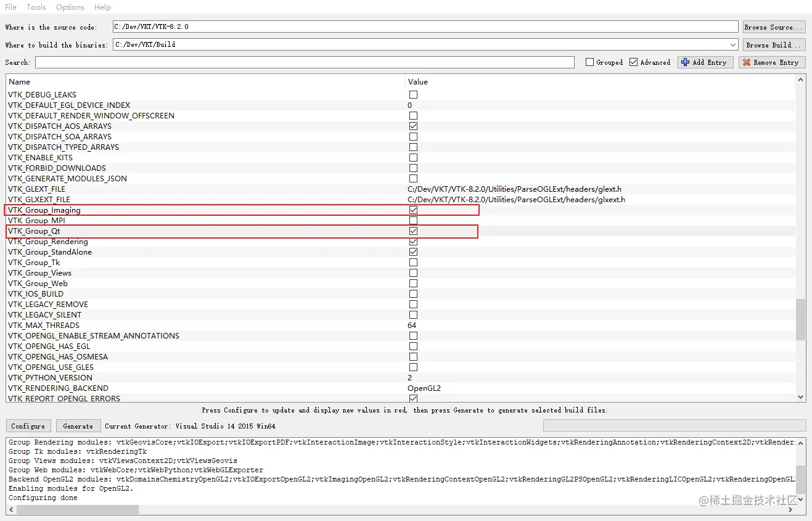Select the VTK_GLEXT_FILE path value
This screenshot has height=521, width=812.
point(514,189)
